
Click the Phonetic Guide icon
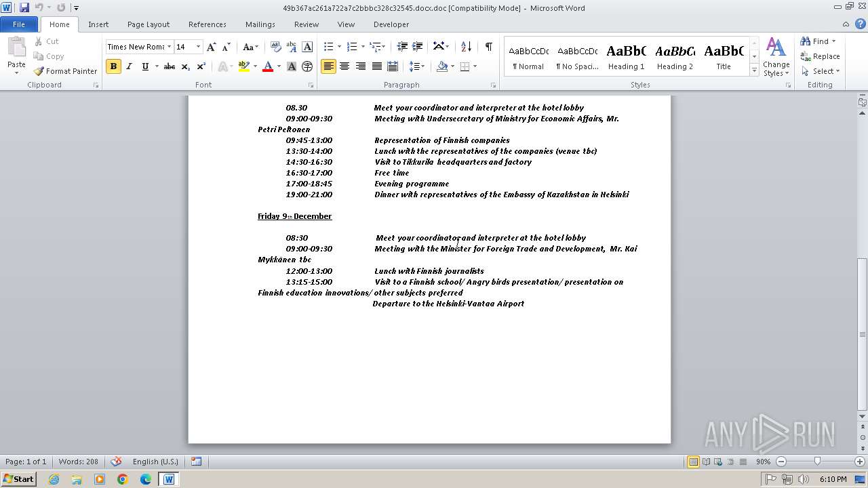click(x=292, y=47)
